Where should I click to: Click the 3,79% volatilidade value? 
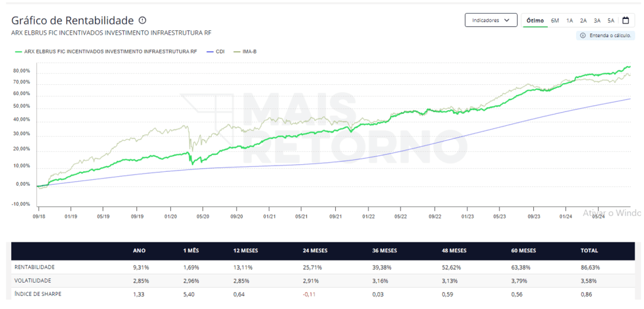click(519, 281)
